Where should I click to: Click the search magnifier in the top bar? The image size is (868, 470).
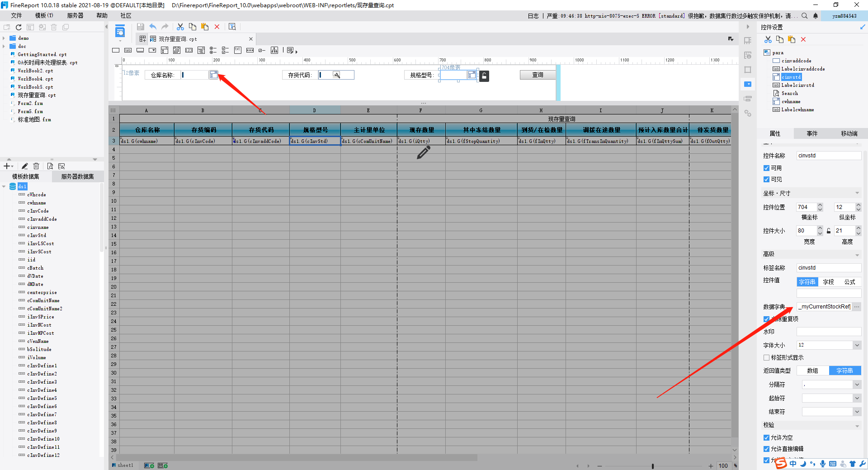(805, 16)
